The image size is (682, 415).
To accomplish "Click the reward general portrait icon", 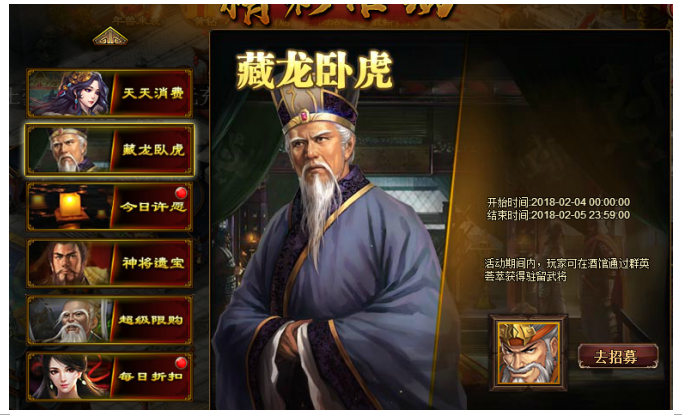I will pyautogui.click(x=528, y=353).
